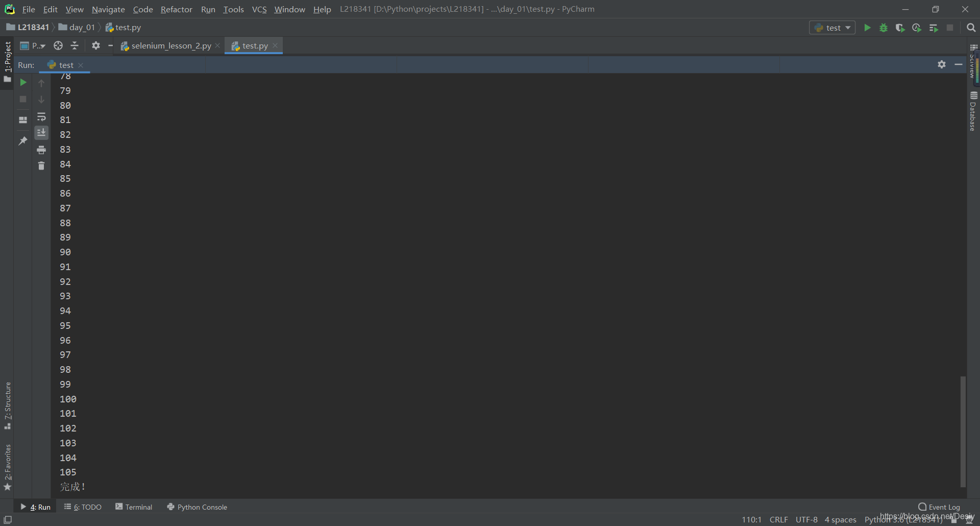The height and width of the screenshot is (526, 980).
Task: Open Run panel settings gear
Action: (x=942, y=64)
